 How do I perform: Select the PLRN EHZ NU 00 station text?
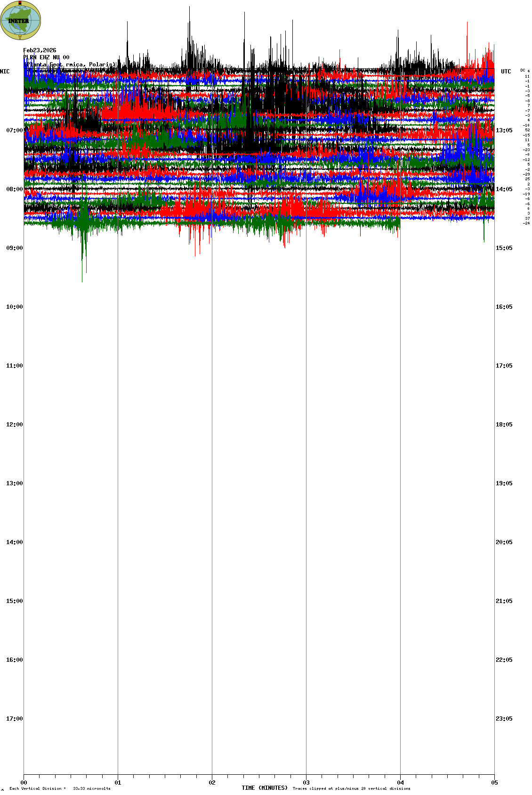click(x=46, y=57)
